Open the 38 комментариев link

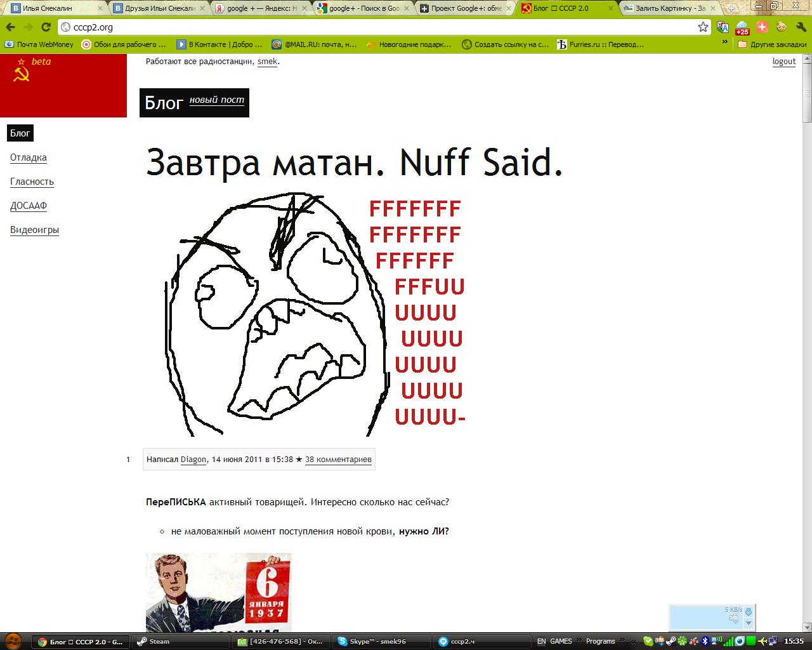click(338, 460)
